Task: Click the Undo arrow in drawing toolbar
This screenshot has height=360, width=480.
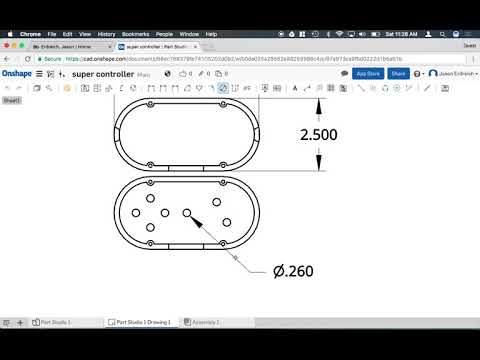Action: coord(8,88)
